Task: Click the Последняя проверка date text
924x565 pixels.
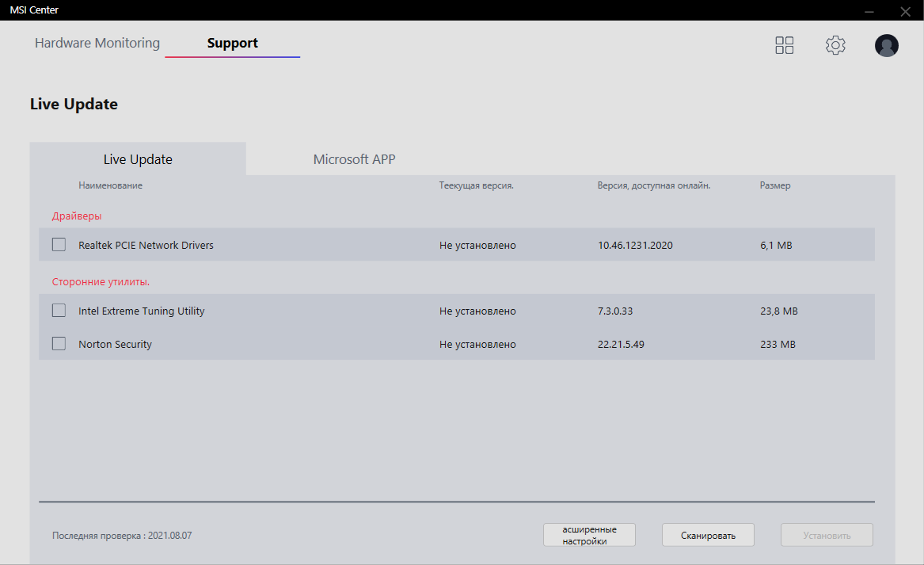Action: click(122, 536)
